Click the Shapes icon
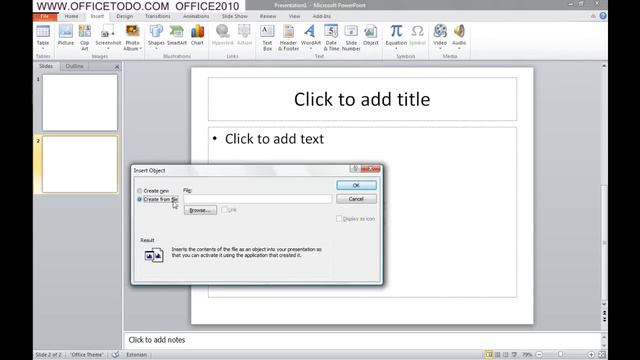 (156, 36)
